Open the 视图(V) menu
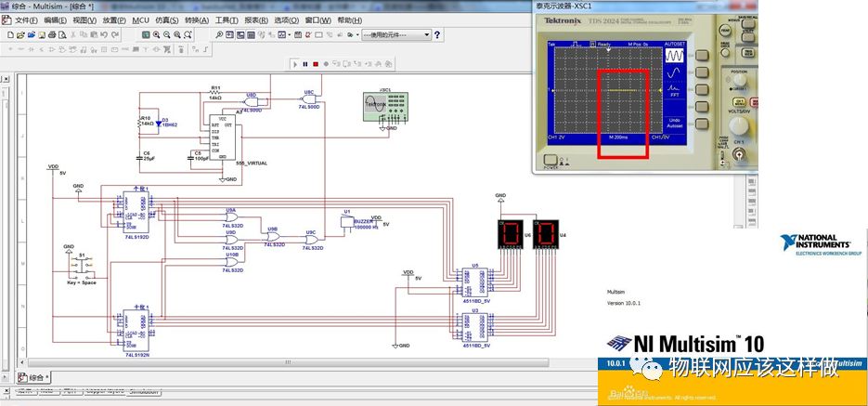This screenshot has width=868, height=406. click(84, 20)
